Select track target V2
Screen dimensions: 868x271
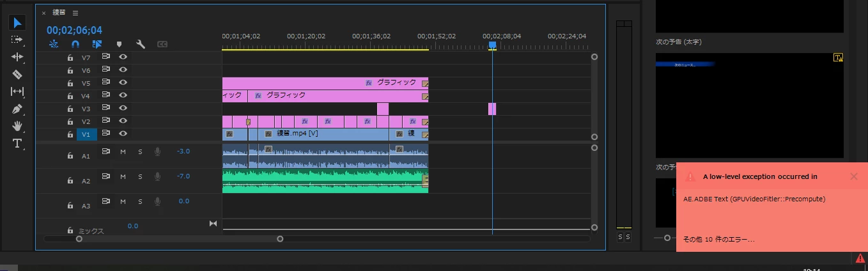tap(86, 121)
